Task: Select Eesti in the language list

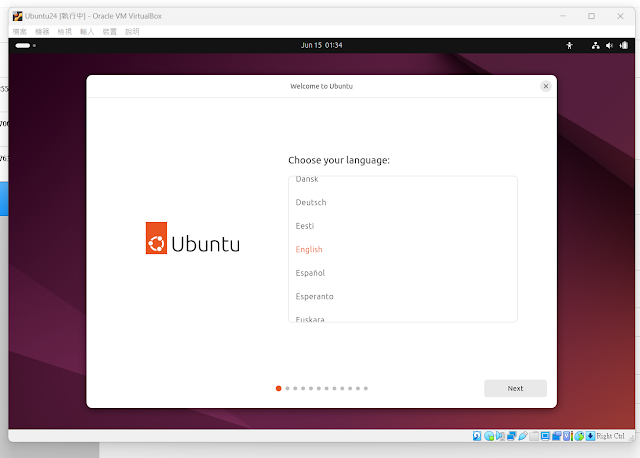Action: [x=403, y=226]
